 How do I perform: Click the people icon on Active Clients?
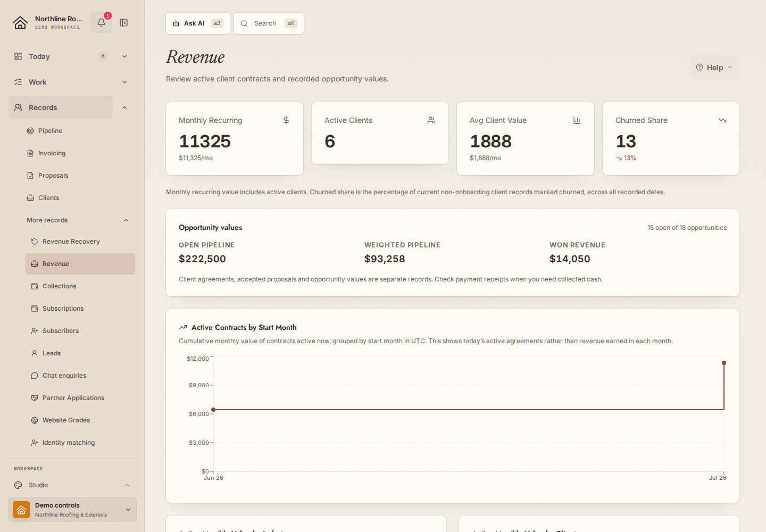tap(431, 120)
